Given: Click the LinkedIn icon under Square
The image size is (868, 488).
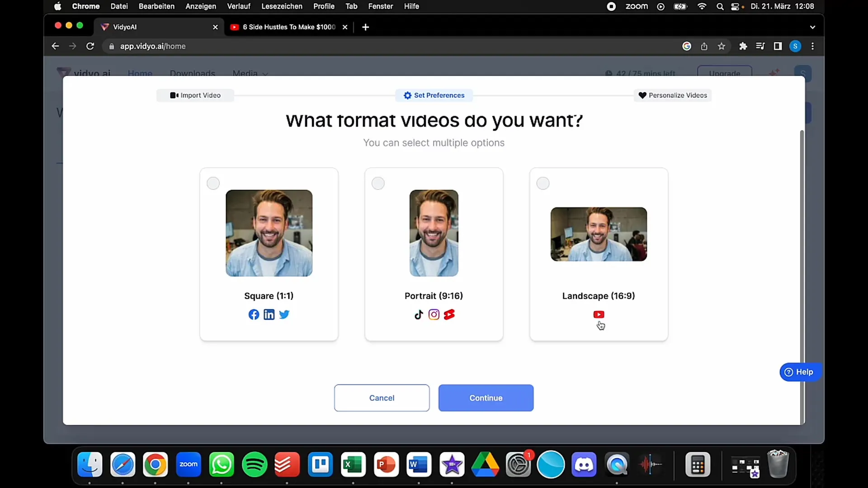Looking at the screenshot, I should [269, 314].
